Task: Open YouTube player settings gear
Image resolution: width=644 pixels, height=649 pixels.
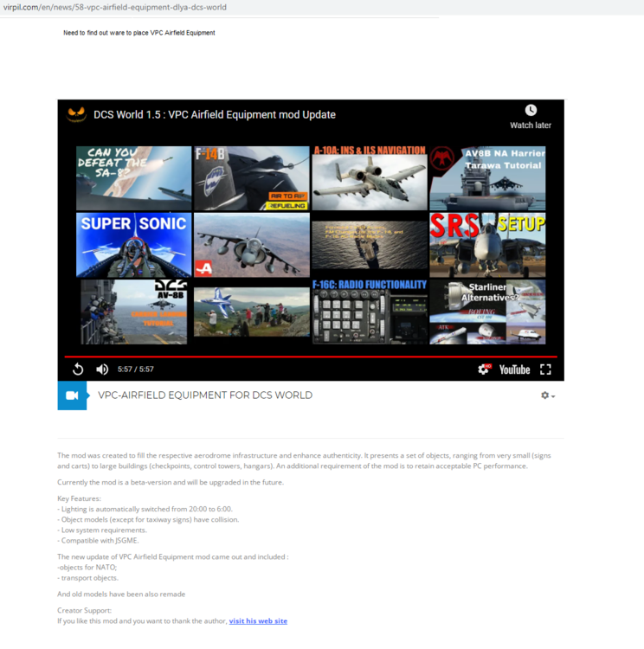Action: point(484,369)
